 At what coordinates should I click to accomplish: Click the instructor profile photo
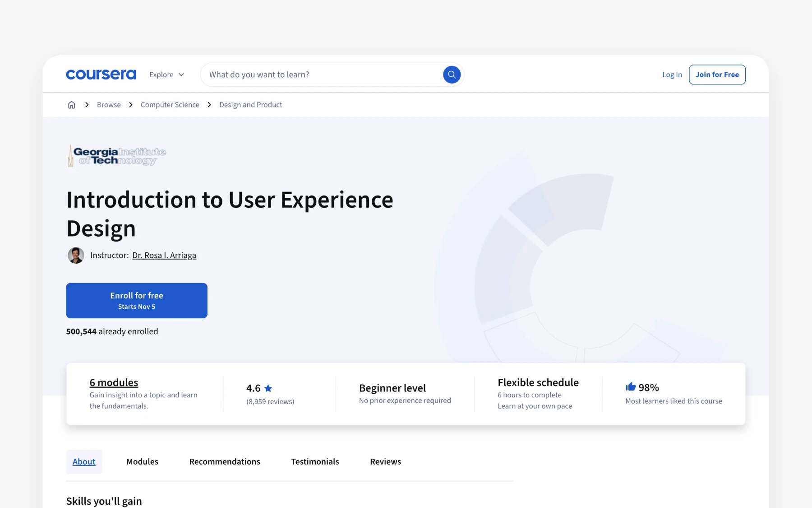(76, 255)
